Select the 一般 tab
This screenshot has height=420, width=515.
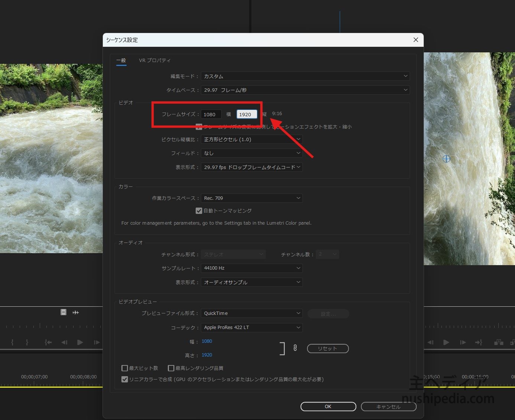pyautogui.click(x=121, y=60)
